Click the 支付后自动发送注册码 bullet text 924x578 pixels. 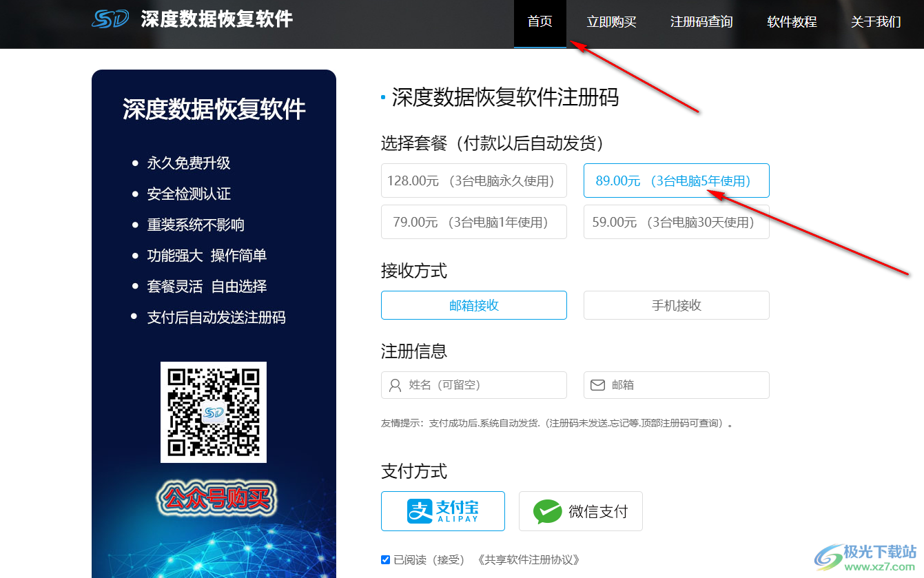point(216,318)
